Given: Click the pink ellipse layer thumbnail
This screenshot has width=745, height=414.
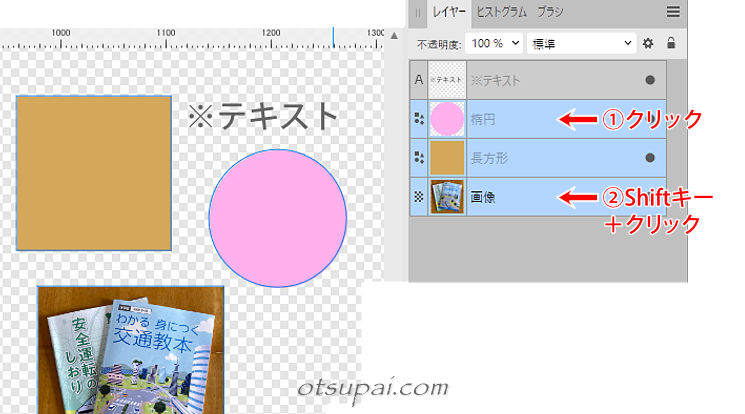Looking at the screenshot, I should pyautogui.click(x=446, y=119).
